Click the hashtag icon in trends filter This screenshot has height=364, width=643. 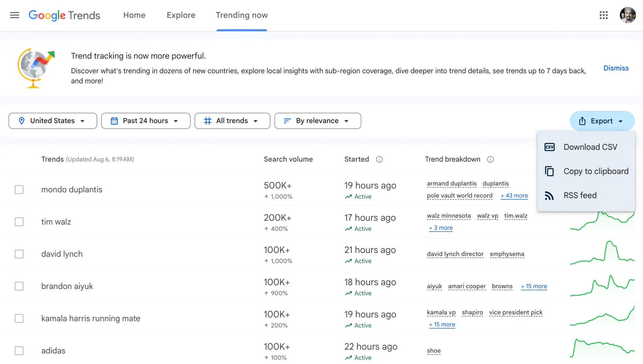tap(208, 121)
